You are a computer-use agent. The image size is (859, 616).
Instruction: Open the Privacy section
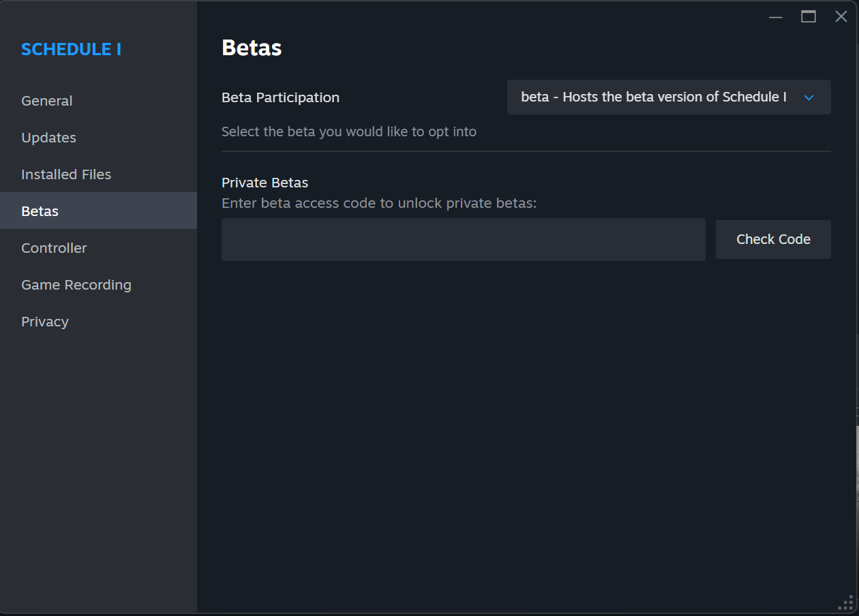45,322
